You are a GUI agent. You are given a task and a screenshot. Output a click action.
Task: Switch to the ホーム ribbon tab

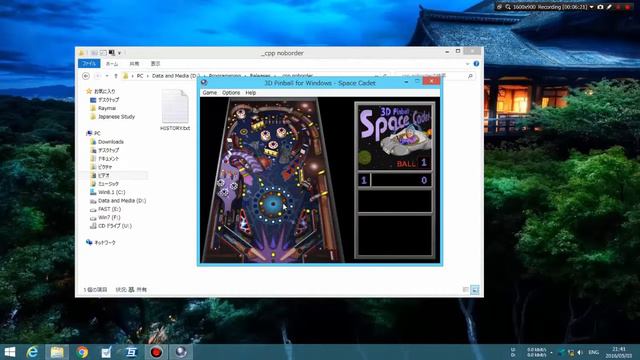click(x=112, y=64)
